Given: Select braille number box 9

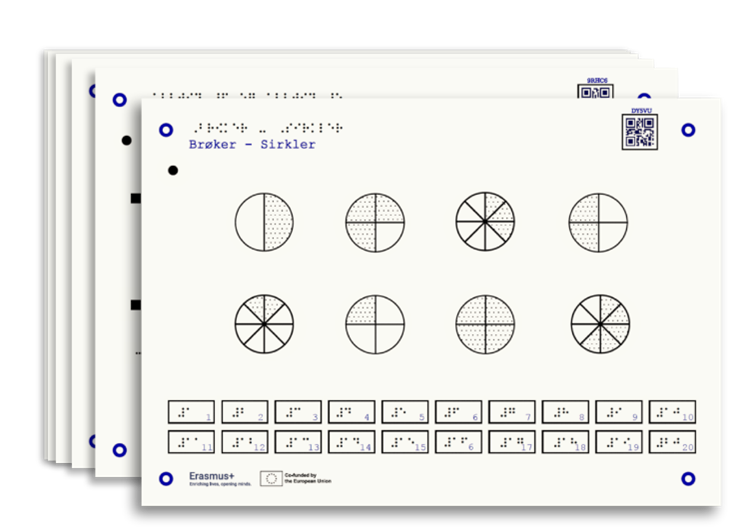Looking at the screenshot, I should [619, 412].
